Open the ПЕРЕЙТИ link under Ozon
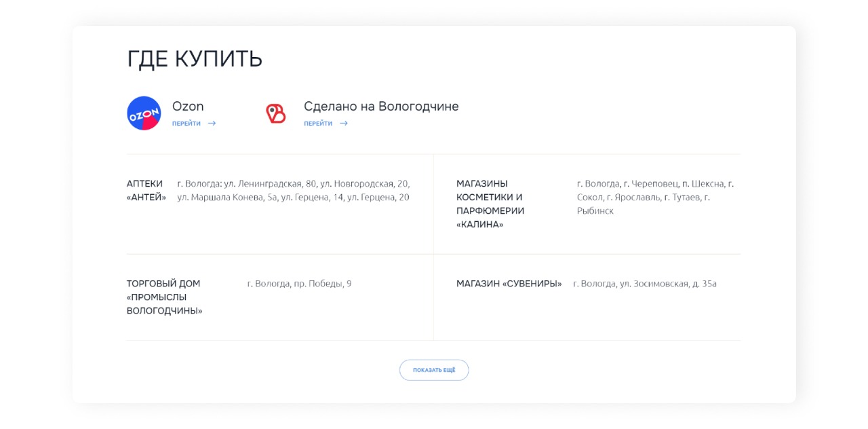 pos(188,124)
